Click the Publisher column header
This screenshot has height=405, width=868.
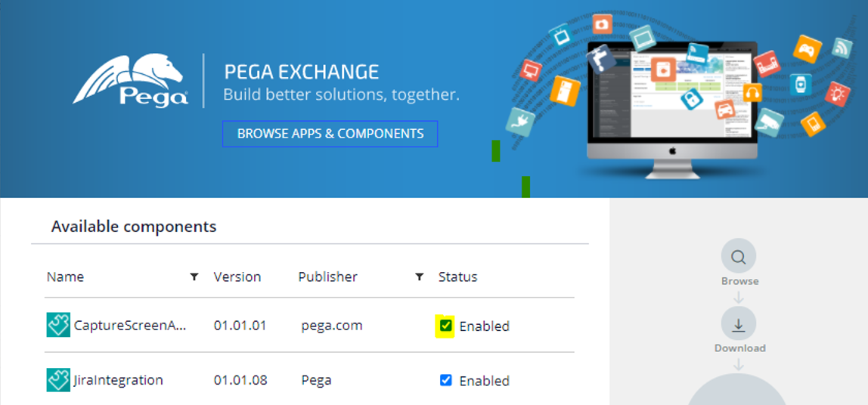tap(327, 277)
